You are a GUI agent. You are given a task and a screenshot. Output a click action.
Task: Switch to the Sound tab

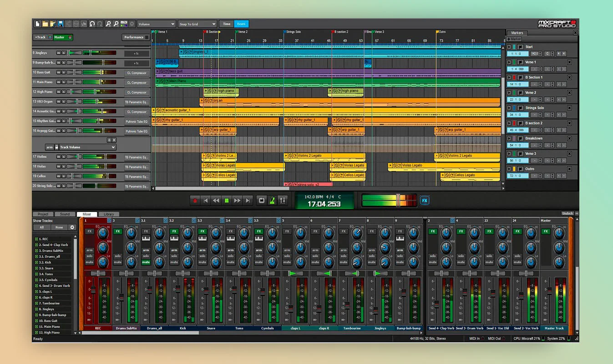(65, 214)
